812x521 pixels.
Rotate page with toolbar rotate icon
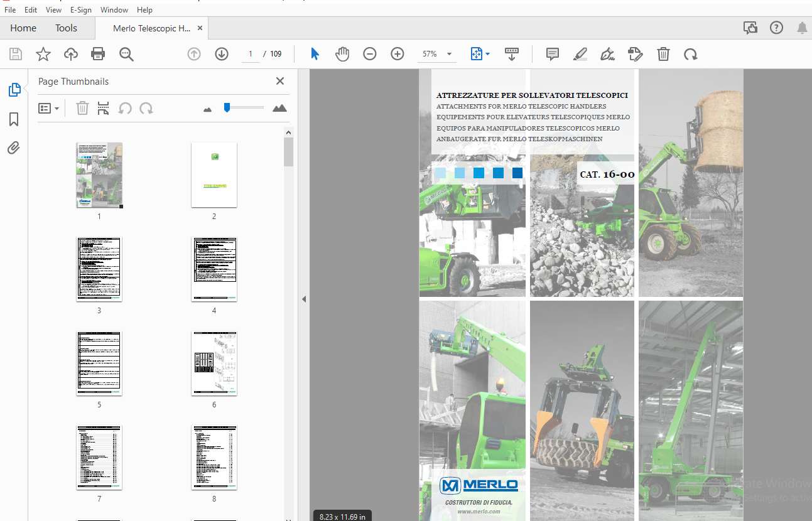pyautogui.click(x=691, y=54)
